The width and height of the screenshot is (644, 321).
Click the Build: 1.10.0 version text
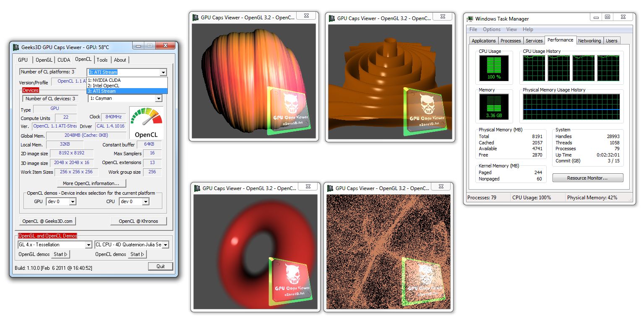point(53,268)
